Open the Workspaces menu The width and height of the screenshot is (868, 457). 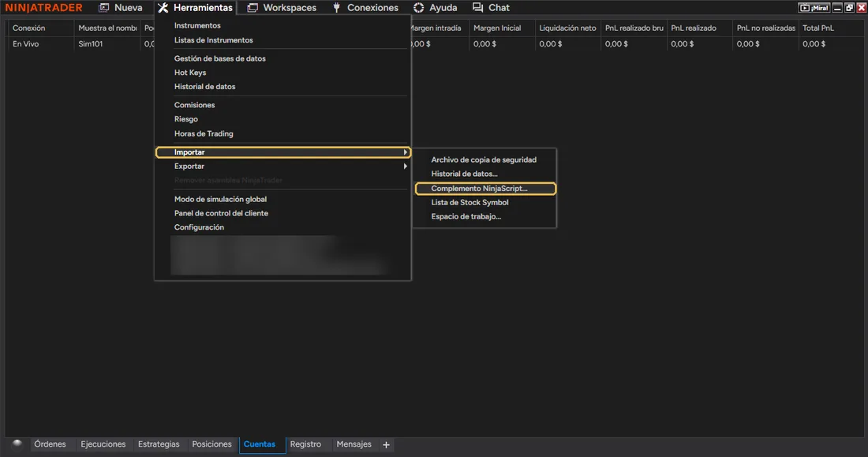(x=290, y=8)
